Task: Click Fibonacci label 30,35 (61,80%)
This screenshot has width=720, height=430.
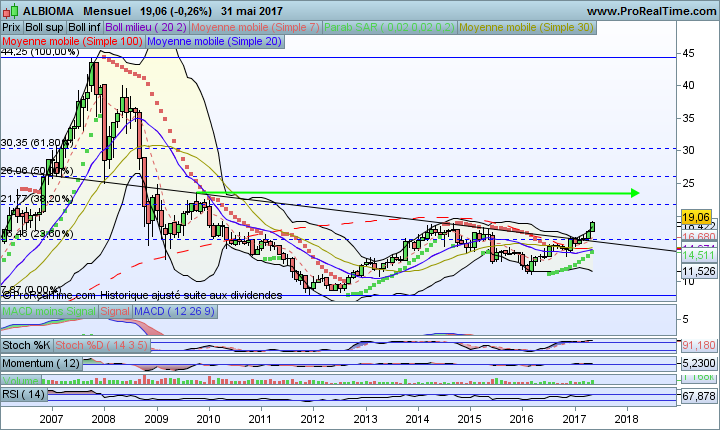Action: coord(37,143)
